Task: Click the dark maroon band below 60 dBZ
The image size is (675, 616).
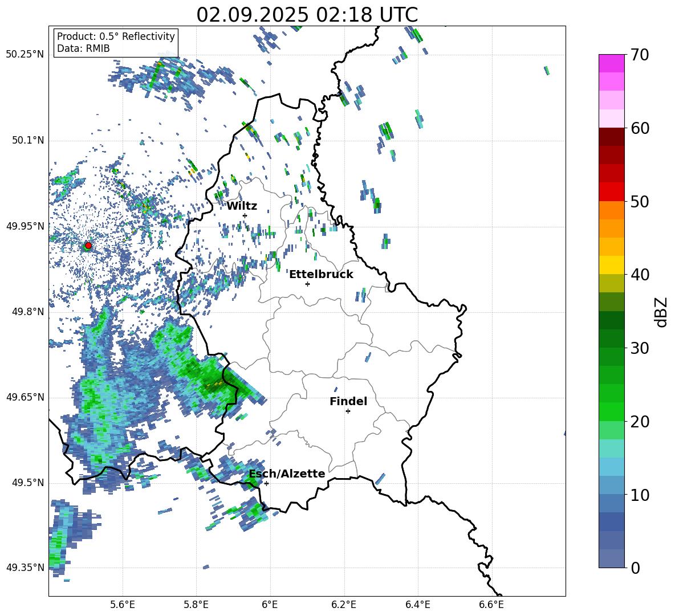Action: (611, 136)
